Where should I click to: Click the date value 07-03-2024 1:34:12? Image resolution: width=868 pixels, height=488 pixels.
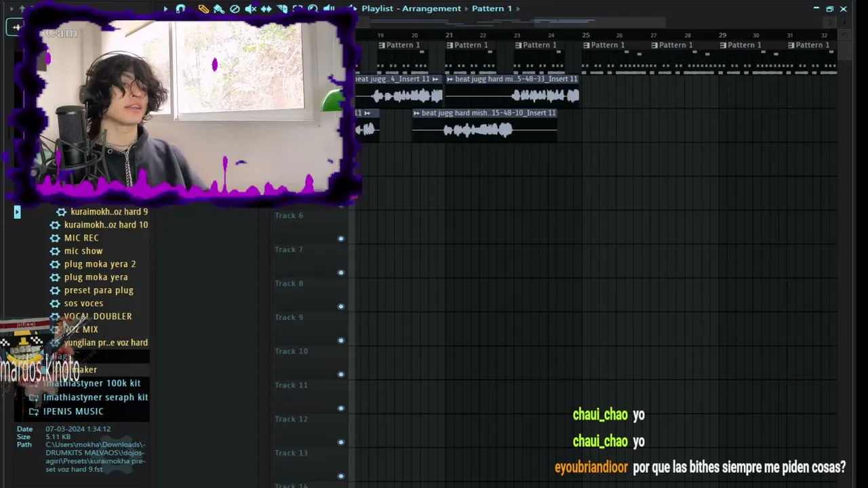[x=78, y=429]
